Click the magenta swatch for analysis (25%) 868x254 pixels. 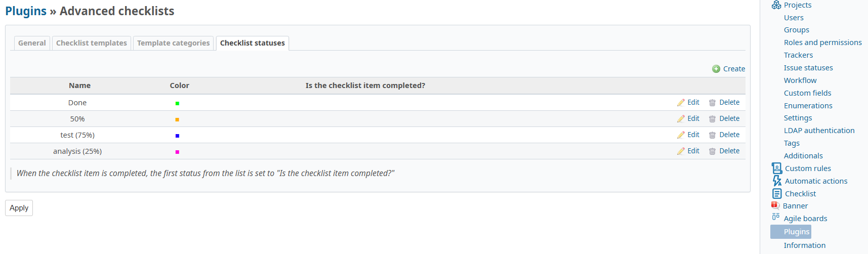[177, 152]
